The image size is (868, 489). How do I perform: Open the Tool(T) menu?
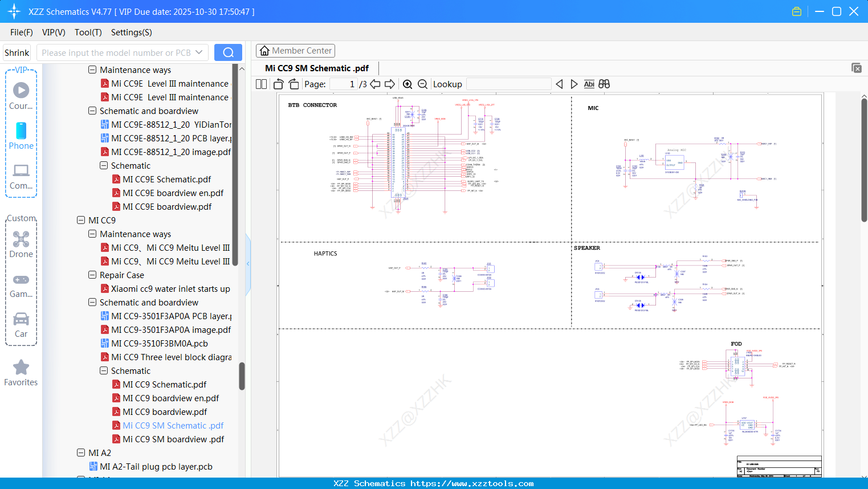pyautogui.click(x=88, y=32)
